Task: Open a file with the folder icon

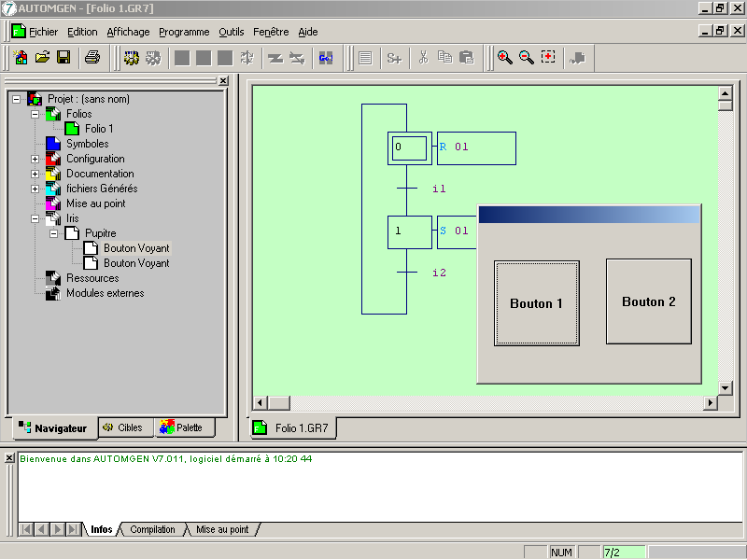Action: click(42, 58)
